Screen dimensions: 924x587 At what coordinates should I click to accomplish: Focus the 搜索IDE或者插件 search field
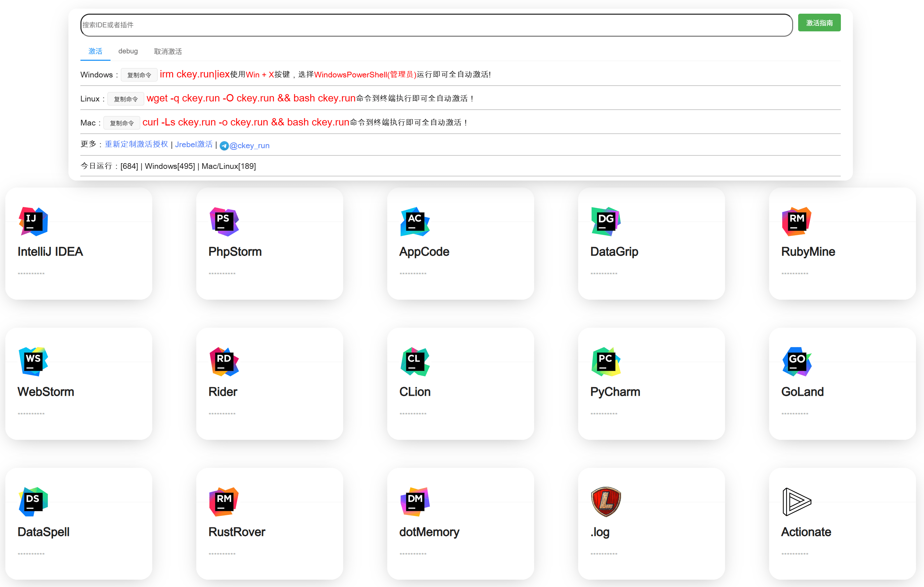click(x=436, y=25)
